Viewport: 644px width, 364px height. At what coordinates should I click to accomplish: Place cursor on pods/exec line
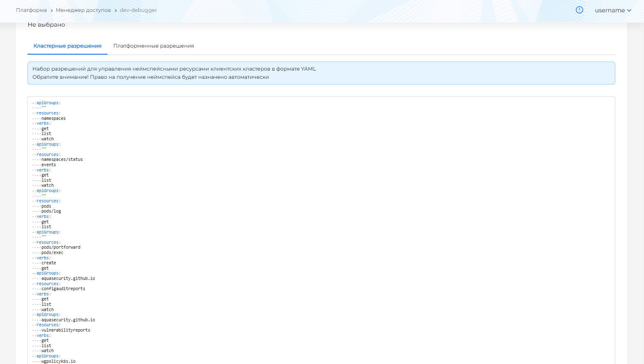point(52,253)
